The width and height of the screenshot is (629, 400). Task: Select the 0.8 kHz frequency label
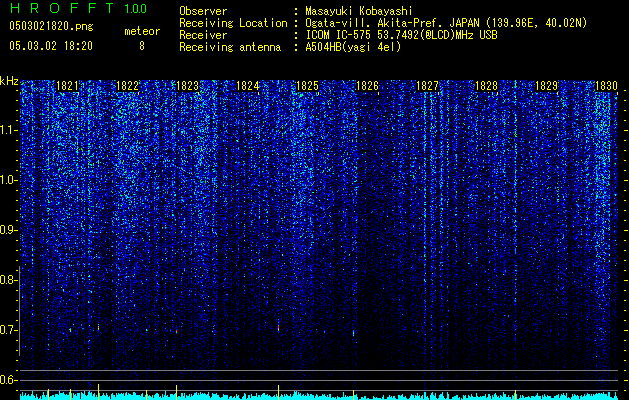coord(7,280)
